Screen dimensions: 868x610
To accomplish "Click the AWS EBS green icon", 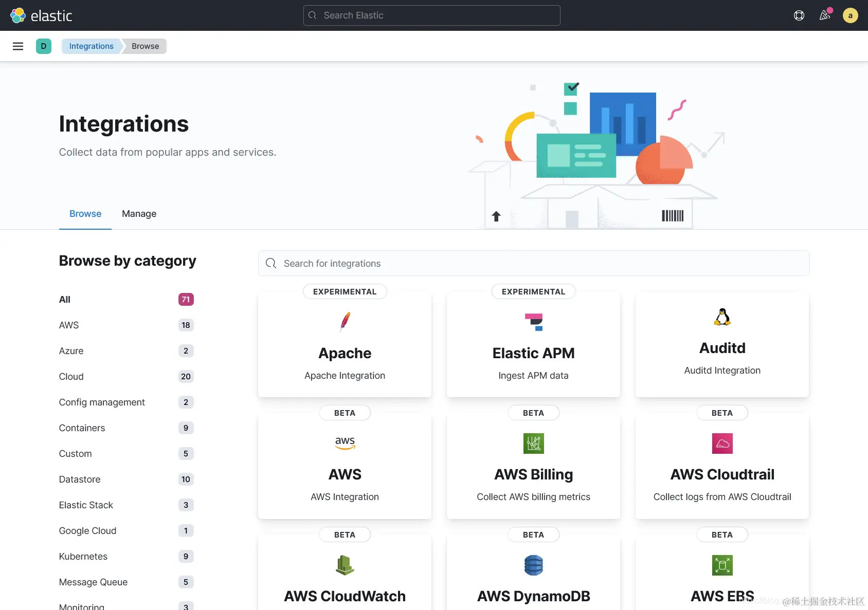I will pos(722,565).
